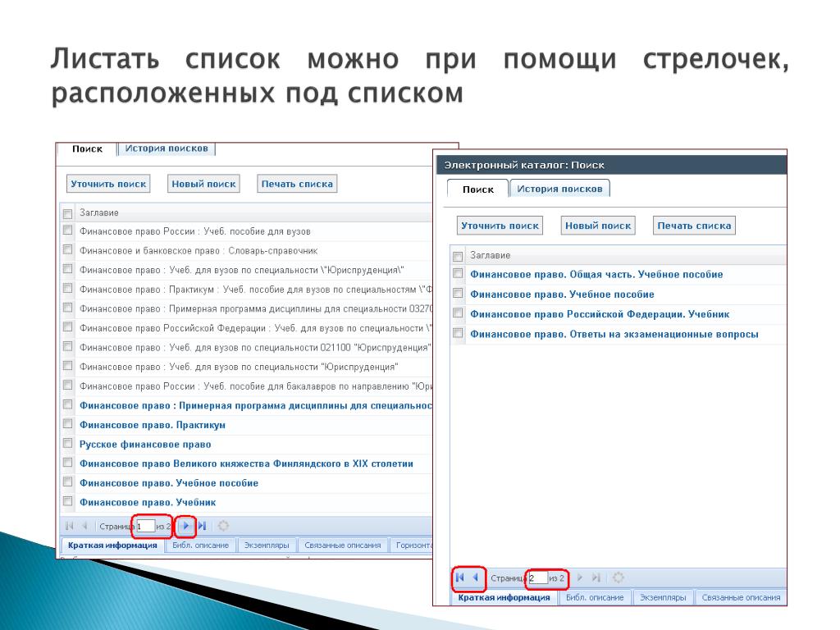840x630 pixels.
Task: Open Финансовое право. Учебник in left window
Action: [x=148, y=503]
